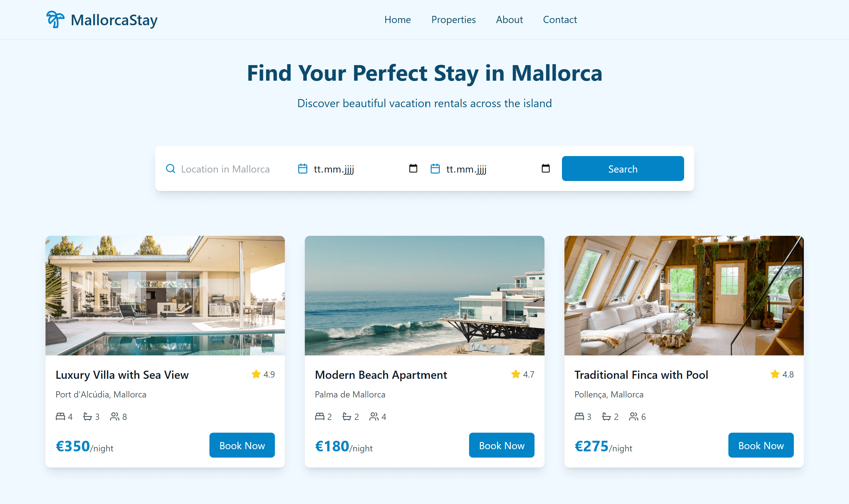
Task: Click the Search button
Action: (623, 169)
